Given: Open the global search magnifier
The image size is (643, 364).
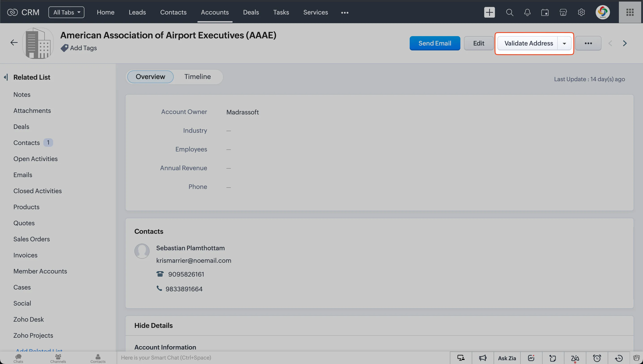Looking at the screenshot, I should [510, 12].
